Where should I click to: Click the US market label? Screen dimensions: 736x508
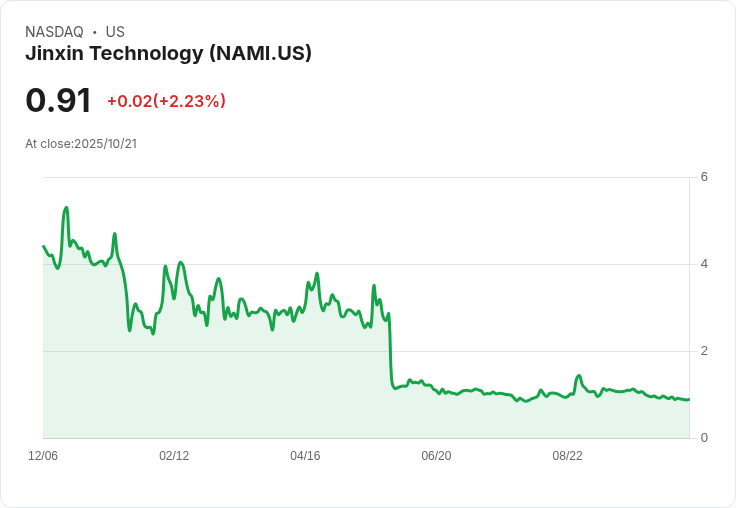pyautogui.click(x=115, y=32)
